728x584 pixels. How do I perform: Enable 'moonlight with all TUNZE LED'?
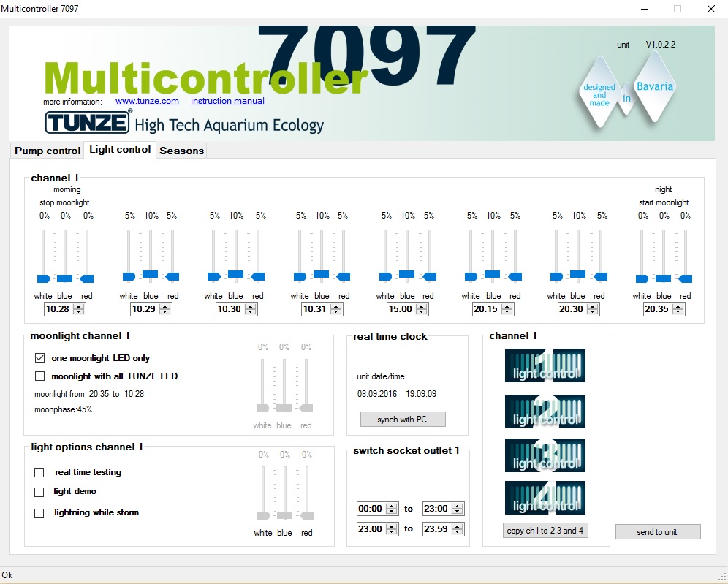40,376
